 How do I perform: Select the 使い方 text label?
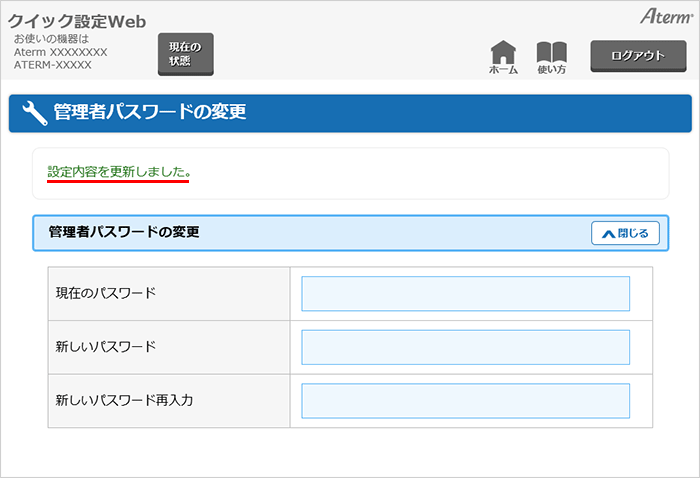pos(551,70)
